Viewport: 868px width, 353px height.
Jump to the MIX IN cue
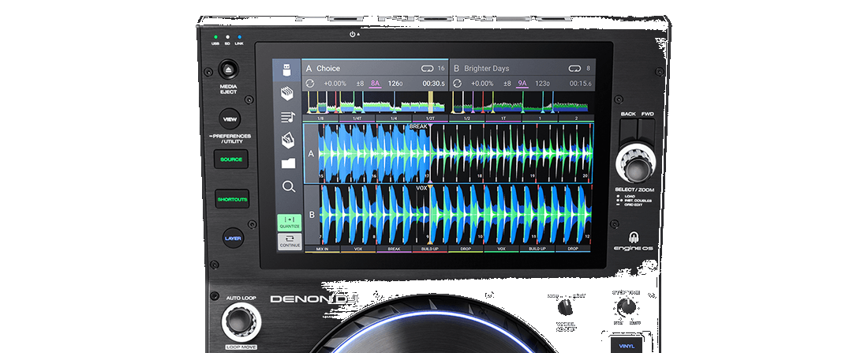point(322,250)
